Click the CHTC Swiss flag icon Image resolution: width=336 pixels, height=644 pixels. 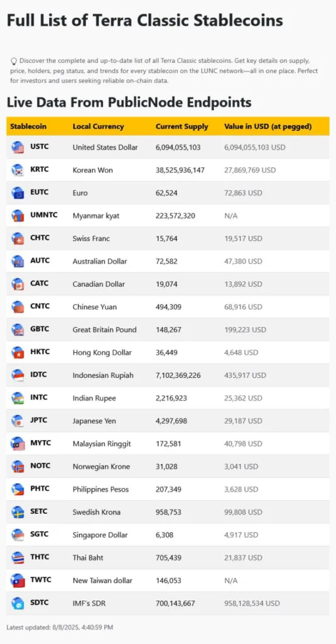[x=18, y=238]
